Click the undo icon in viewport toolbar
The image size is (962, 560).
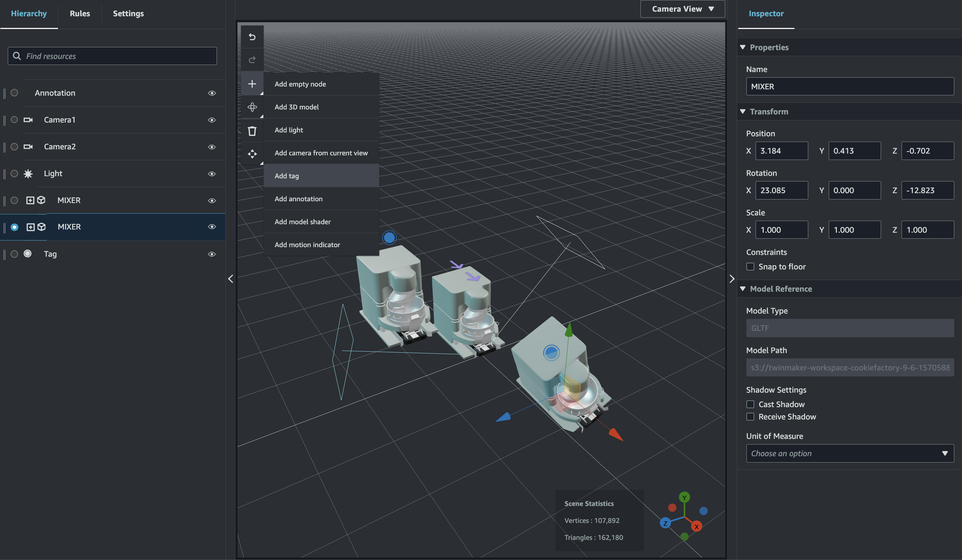(x=253, y=37)
